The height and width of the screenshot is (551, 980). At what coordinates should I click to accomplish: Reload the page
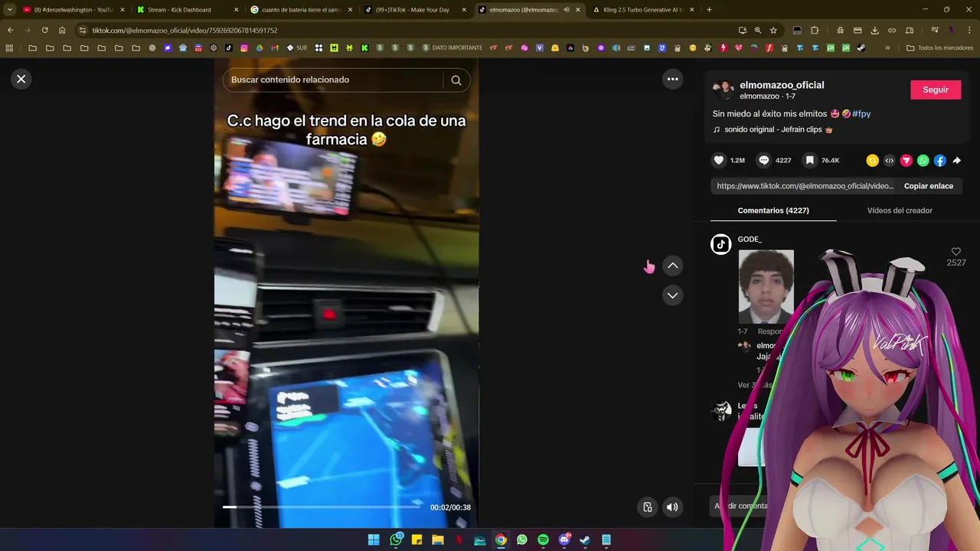tap(44, 30)
